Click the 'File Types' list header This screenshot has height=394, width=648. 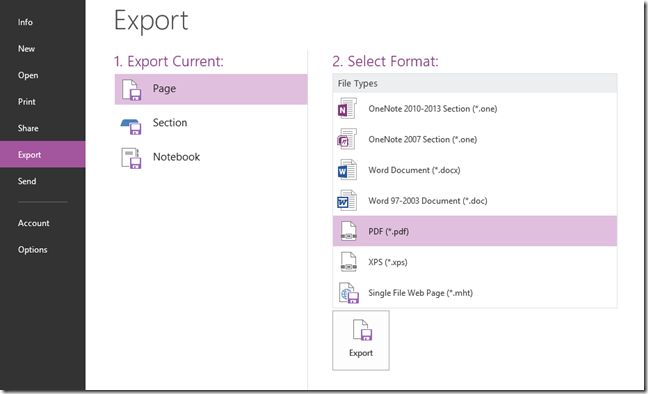coord(475,84)
